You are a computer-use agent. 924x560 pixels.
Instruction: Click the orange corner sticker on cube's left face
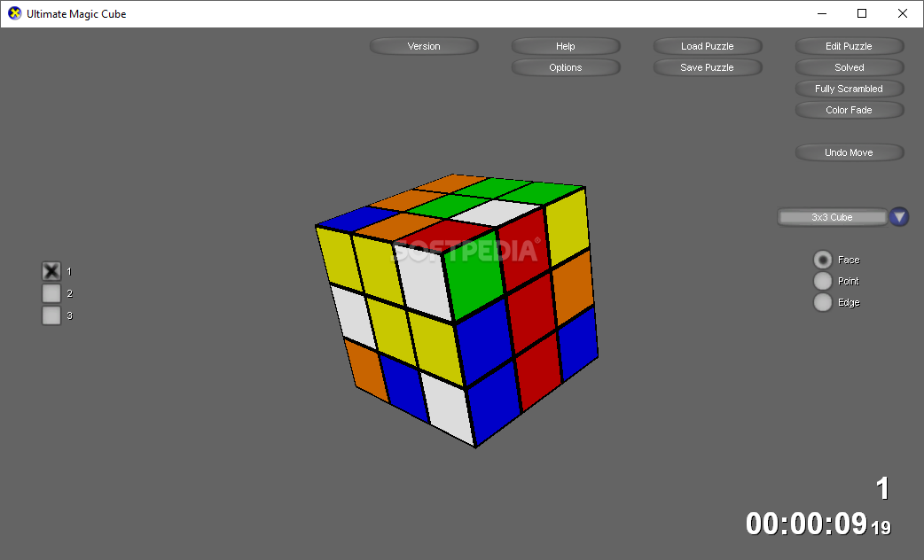[x=366, y=369]
